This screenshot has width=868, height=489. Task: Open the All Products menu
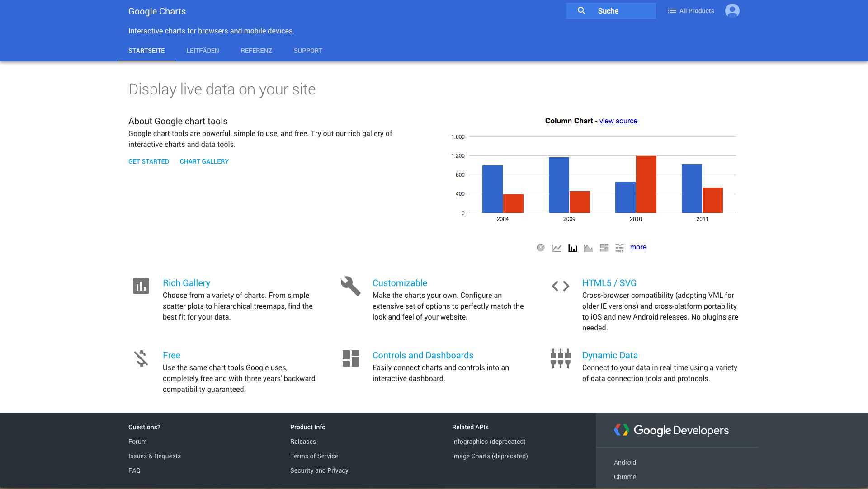pos(691,11)
